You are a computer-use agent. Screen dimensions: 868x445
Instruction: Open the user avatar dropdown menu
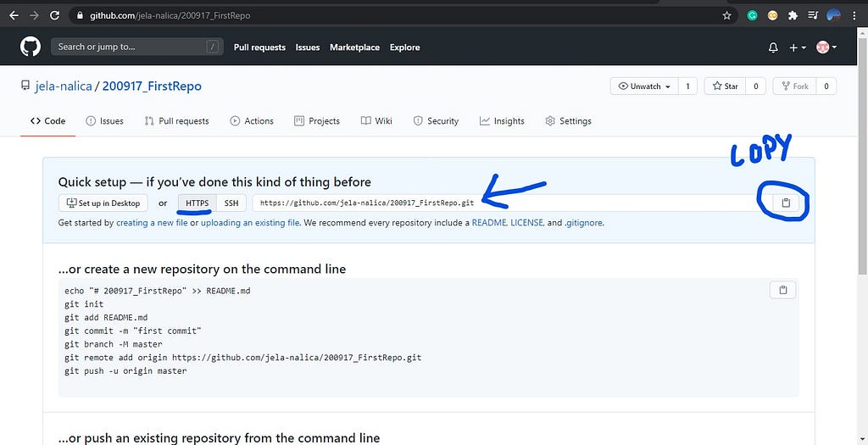tap(826, 47)
